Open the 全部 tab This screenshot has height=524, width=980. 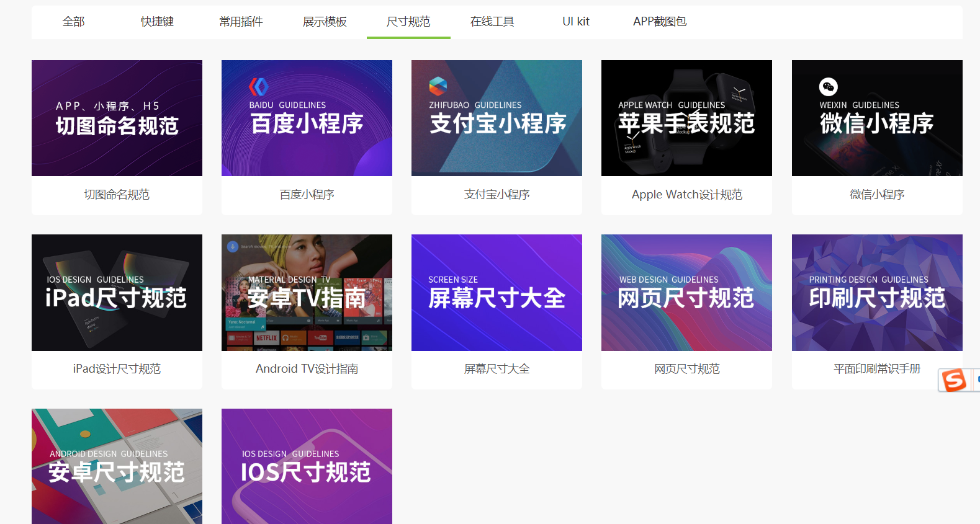73,22
